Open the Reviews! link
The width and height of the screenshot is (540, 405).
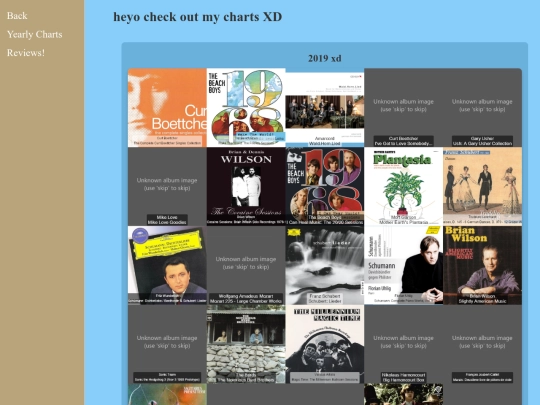coord(26,53)
